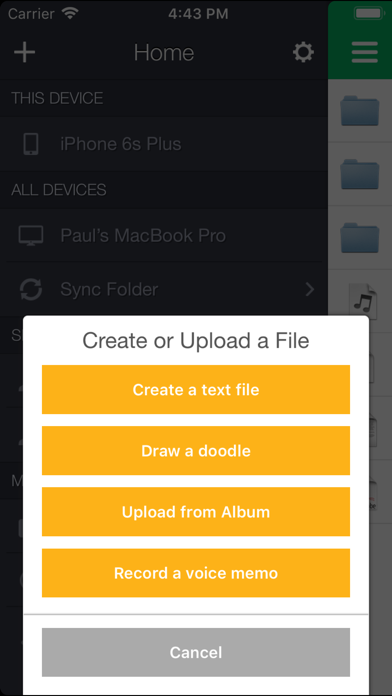Screen dimensions: 392x696
Task: Select the iPhone 6s Plus device icon
Action: (x=31, y=144)
